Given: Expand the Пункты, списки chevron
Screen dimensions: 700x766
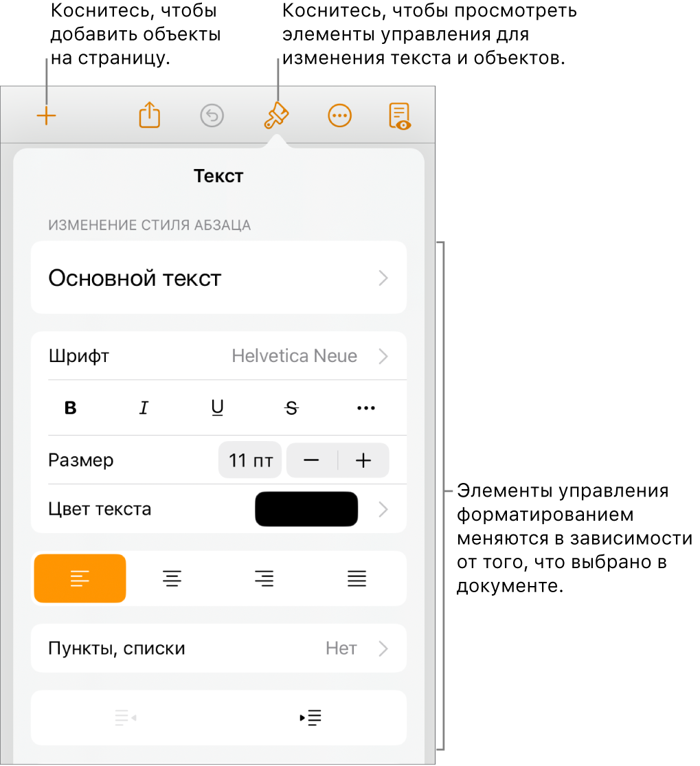Looking at the screenshot, I should tap(383, 649).
